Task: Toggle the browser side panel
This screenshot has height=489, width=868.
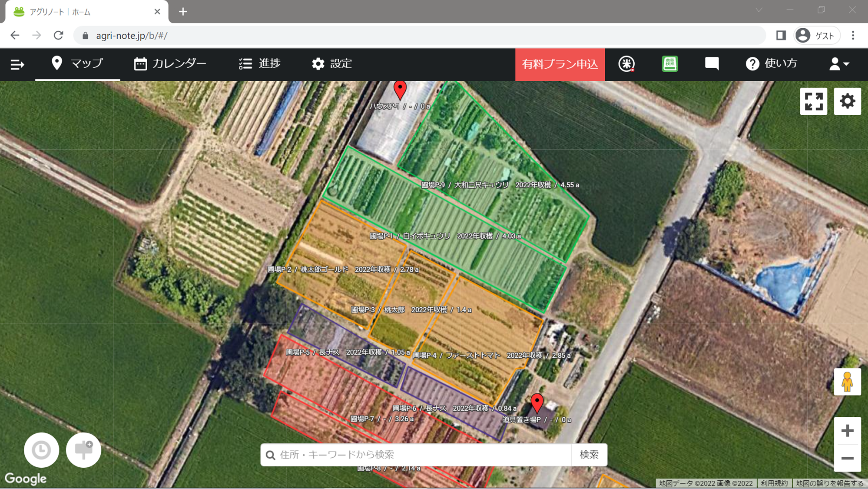Action: click(x=781, y=36)
